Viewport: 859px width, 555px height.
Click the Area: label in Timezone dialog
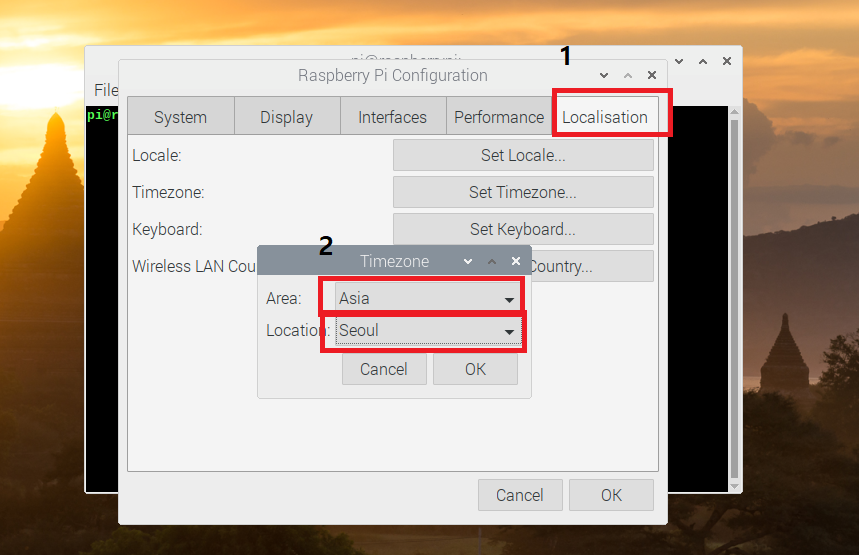[284, 299]
